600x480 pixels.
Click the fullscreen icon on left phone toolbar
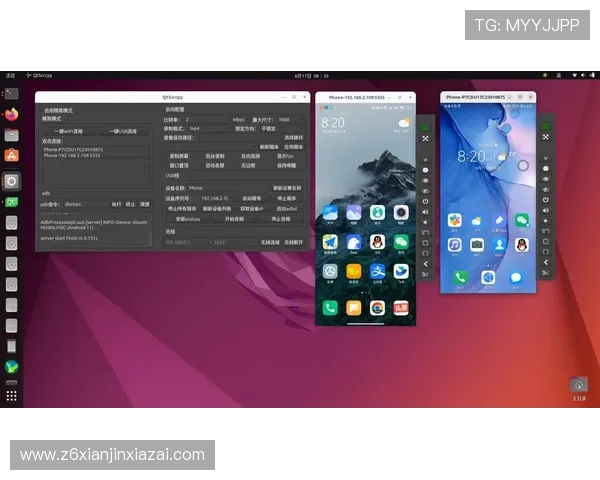tap(425, 138)
